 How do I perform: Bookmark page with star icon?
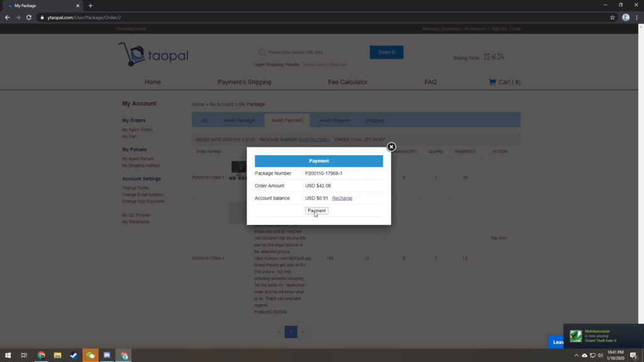point(613,18)
